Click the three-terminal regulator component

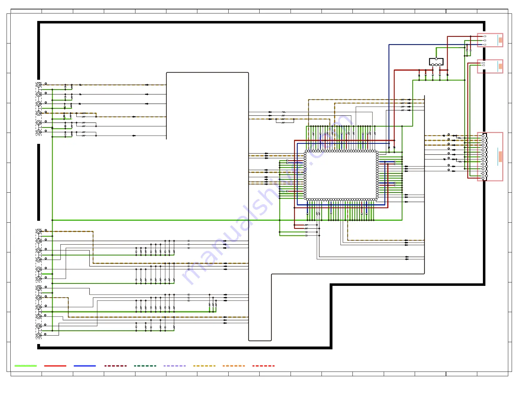coord(436,62)
